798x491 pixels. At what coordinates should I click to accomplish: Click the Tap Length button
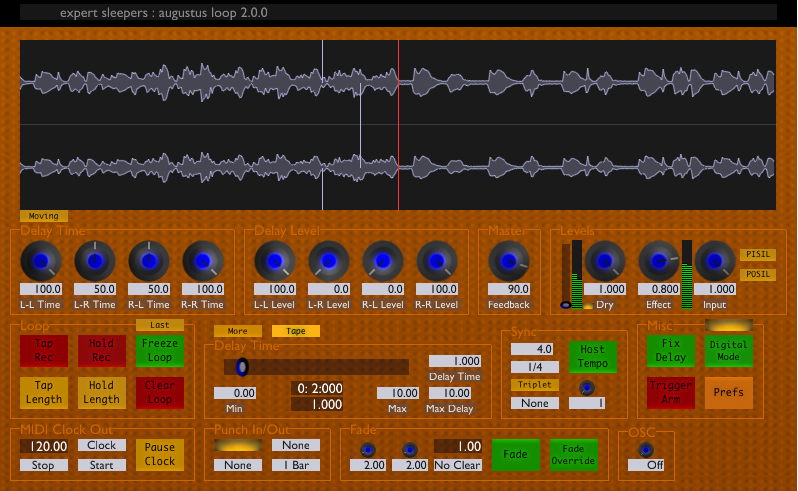44,393
